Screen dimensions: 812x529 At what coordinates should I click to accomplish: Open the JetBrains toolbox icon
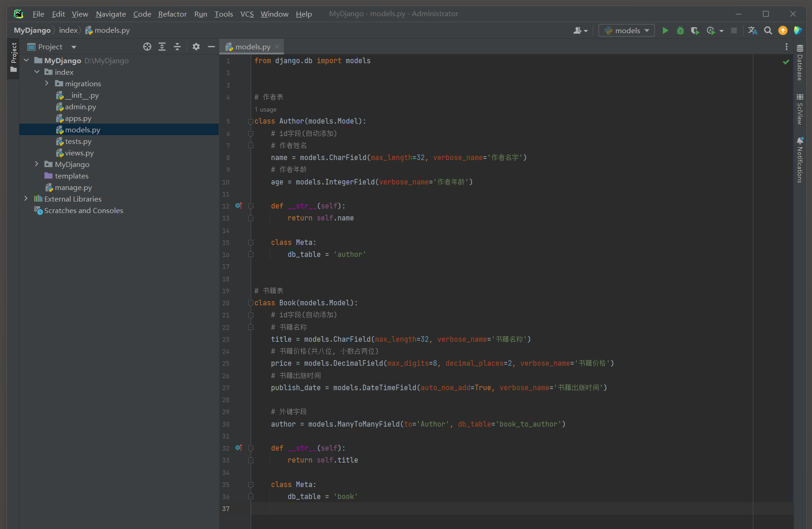(x=798, y=30)
